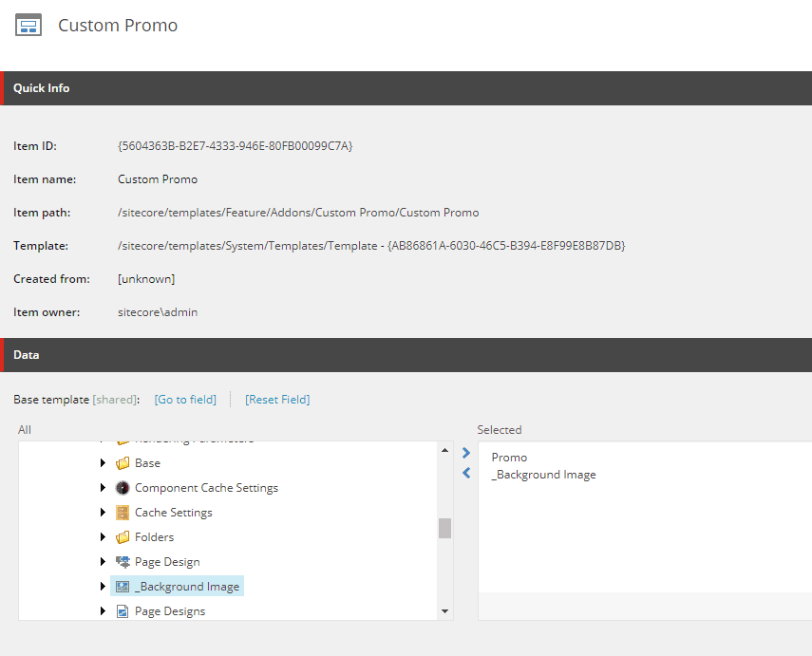
Task: Click the Reset Field link
Action: click(x=277, y=400)
